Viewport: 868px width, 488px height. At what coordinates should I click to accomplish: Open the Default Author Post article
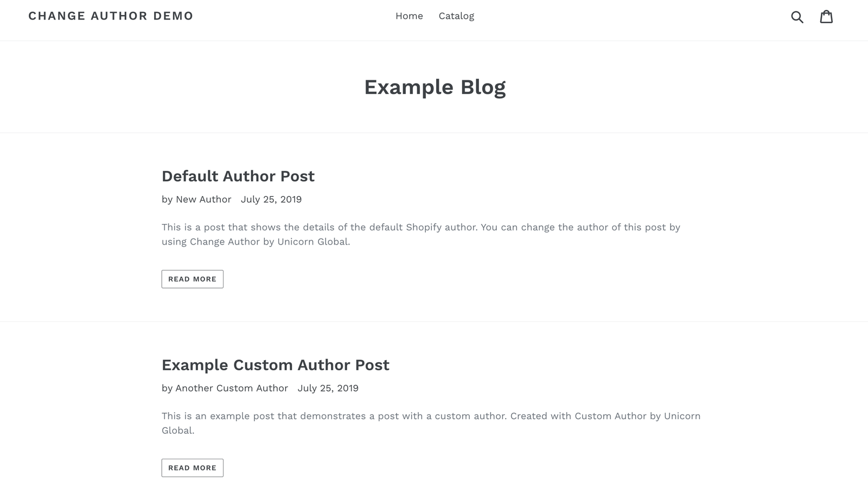[x=192, y=279]
